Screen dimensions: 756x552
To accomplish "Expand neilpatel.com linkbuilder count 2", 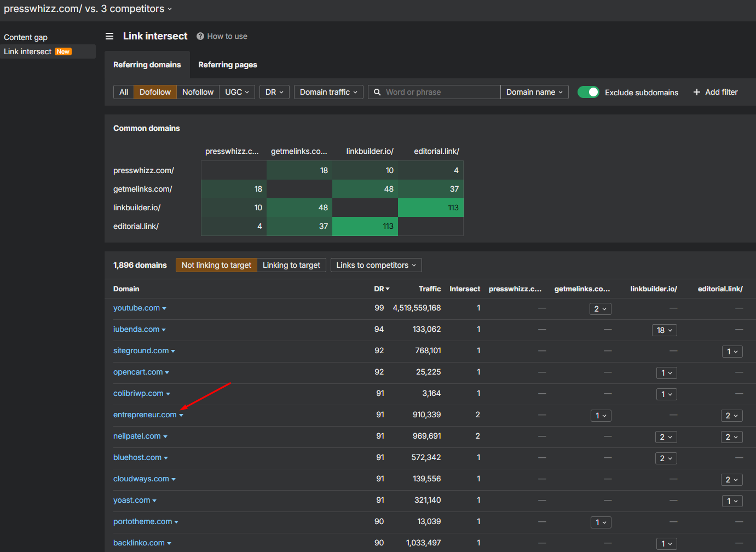I will click(x=666, y=437).
